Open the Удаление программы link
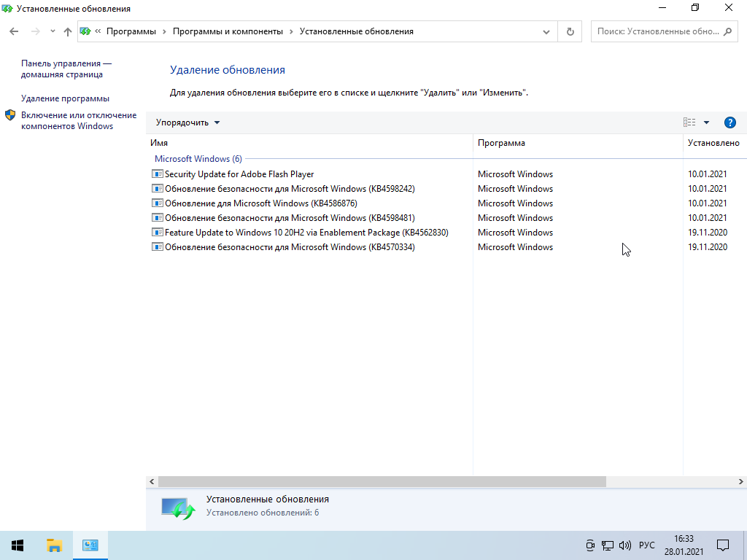Viewport: 747px width, 560px height. [65, 98]
